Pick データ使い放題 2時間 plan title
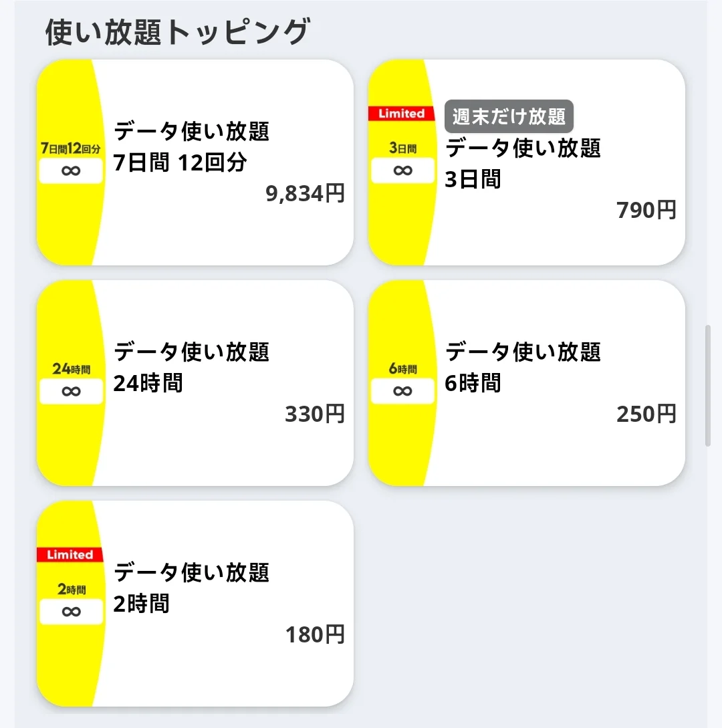722x728 pixels. (191, 588)
